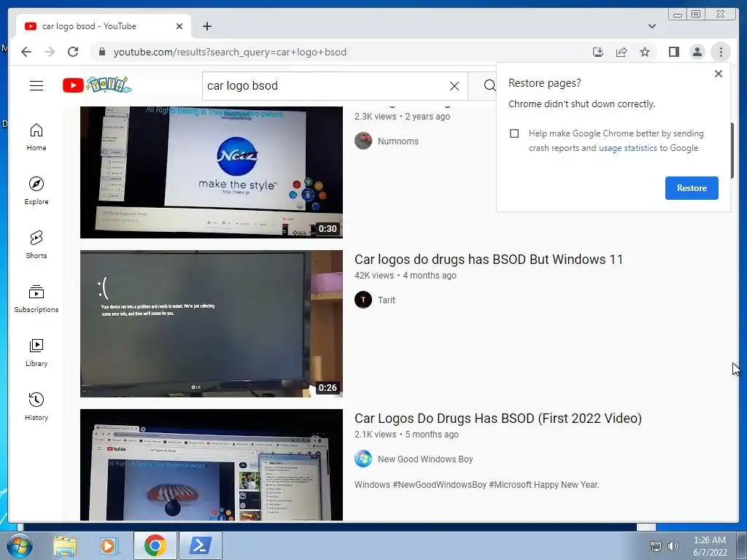Click New Good Windows Boy avatar
The height and width of the screenshot is (560, 747).
pos(363,459)
